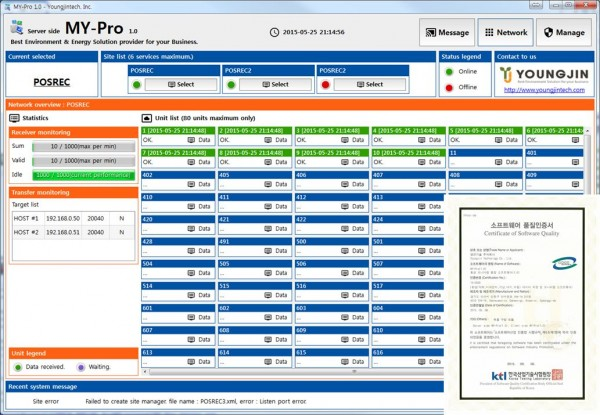Click unit 609 header
The height and width of the screenshot is (415, 600).
click(x=331, y=330)
